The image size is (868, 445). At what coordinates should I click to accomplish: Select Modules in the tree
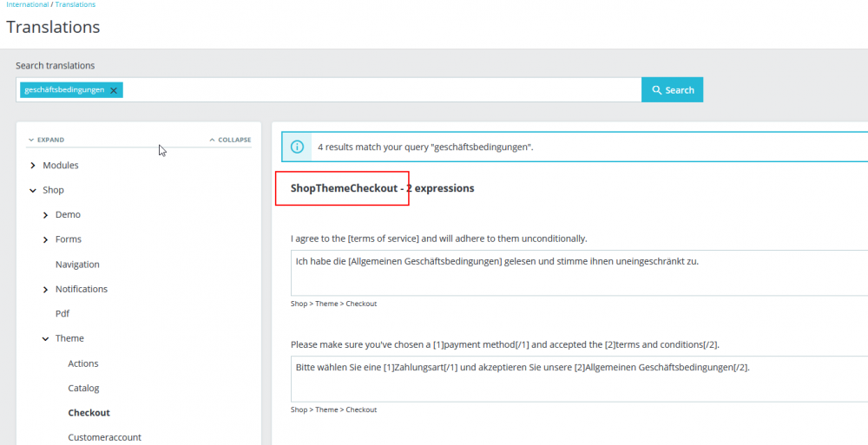[x=61, y=165]
